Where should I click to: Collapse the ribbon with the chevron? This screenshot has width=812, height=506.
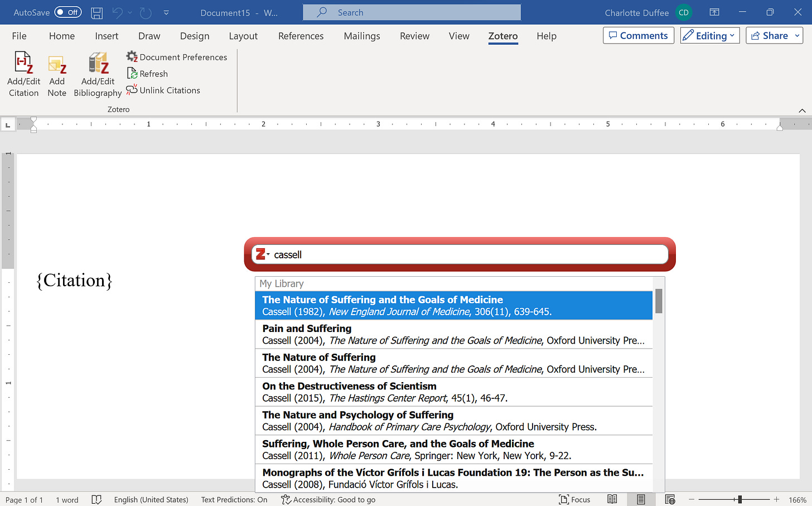tap(802, 110)
